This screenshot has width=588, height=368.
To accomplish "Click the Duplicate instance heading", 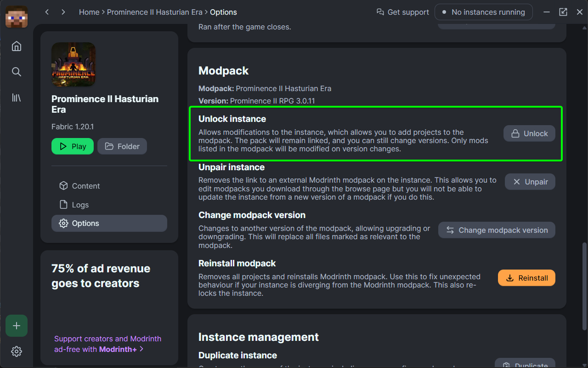I will point(237,355).
